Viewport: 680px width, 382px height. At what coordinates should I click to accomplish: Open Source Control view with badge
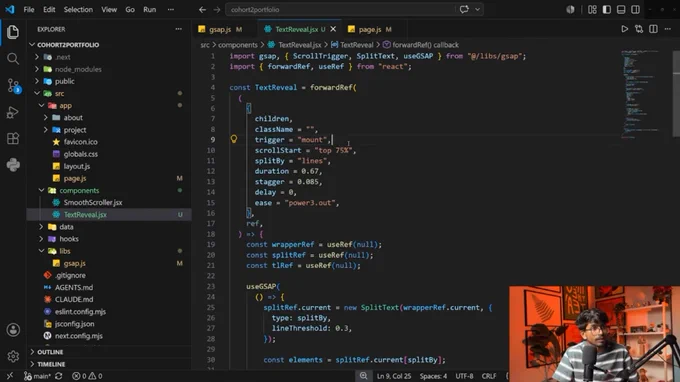[x=13, y=85]
